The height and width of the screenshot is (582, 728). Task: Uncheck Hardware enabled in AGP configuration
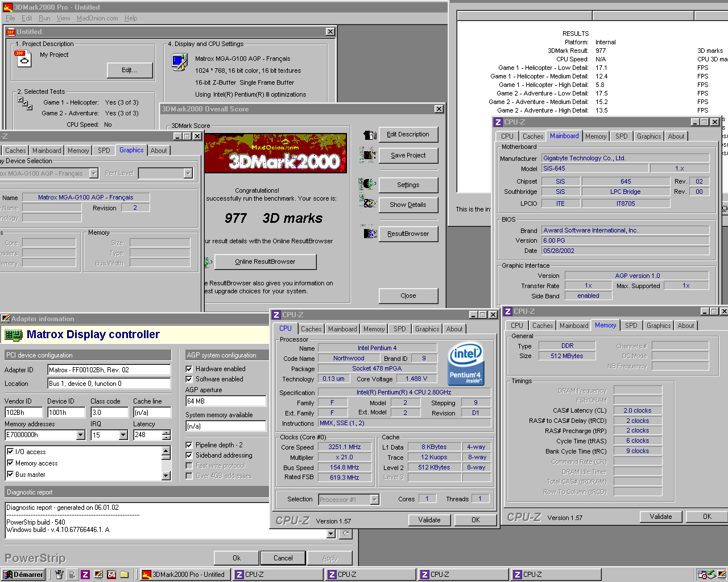pos(189,369)
